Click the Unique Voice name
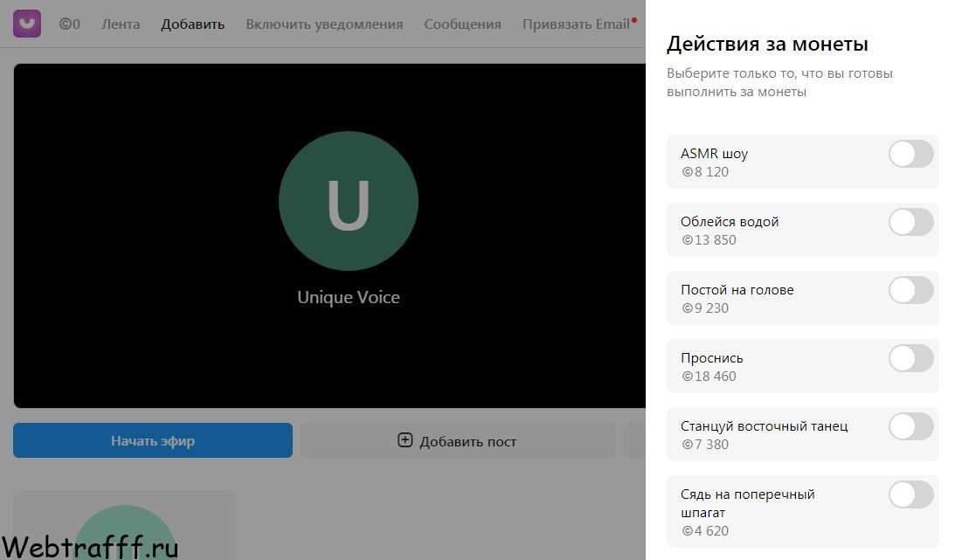 (349, 297)
